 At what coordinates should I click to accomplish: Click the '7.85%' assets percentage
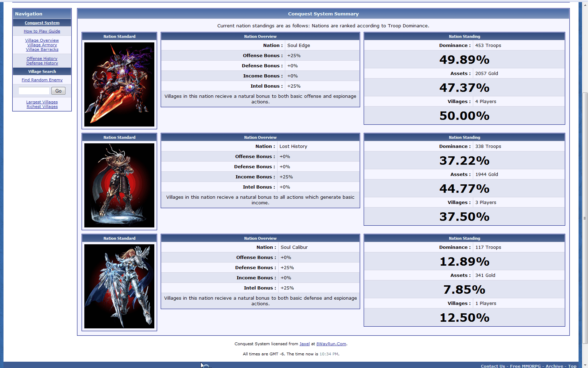tap(464, 289)
